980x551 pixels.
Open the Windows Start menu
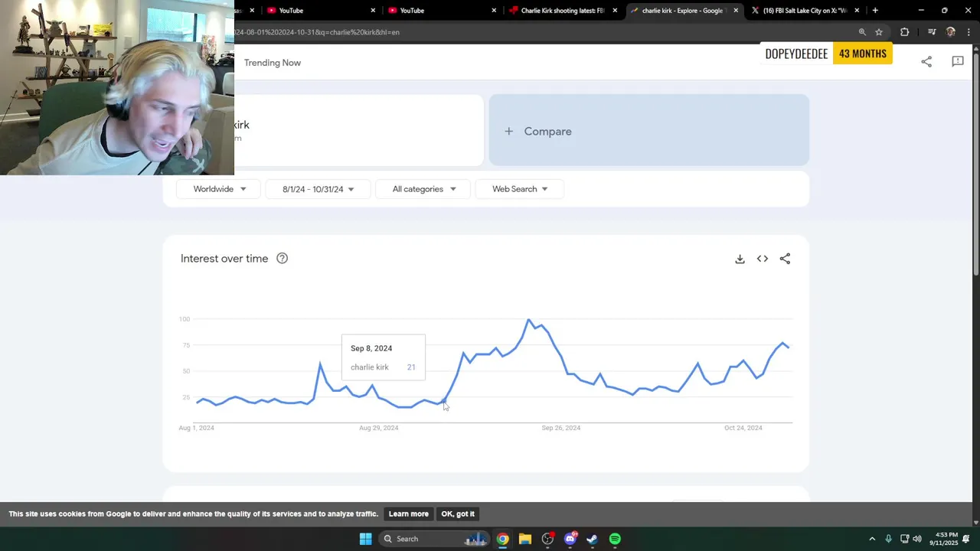tap(366, 539)
